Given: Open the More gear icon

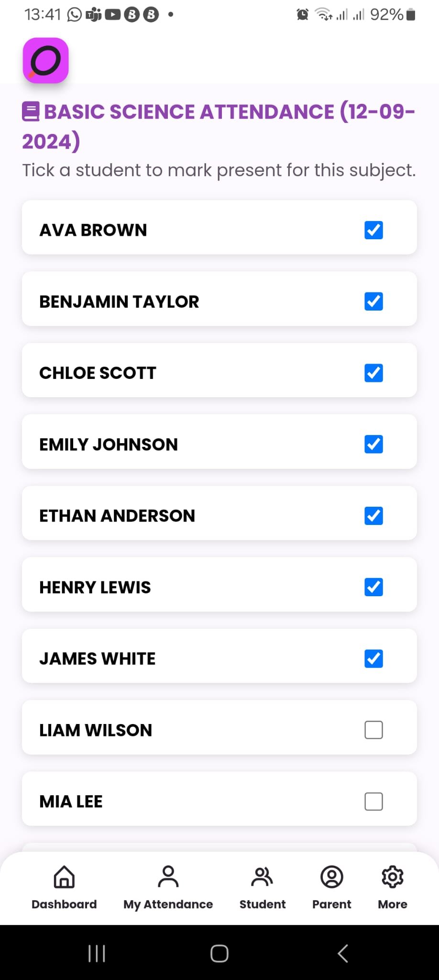Looking at the screenshot, I should [392, 877].
